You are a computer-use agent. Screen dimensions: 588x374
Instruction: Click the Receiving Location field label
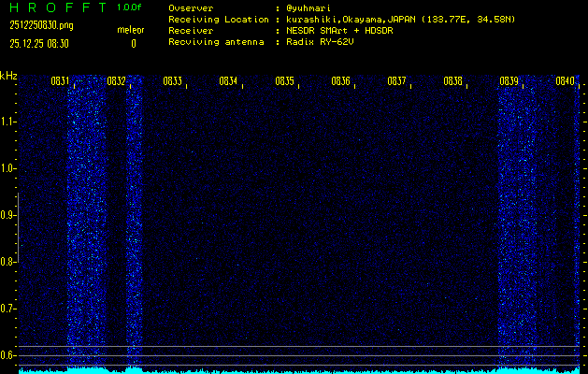point(219,19)
